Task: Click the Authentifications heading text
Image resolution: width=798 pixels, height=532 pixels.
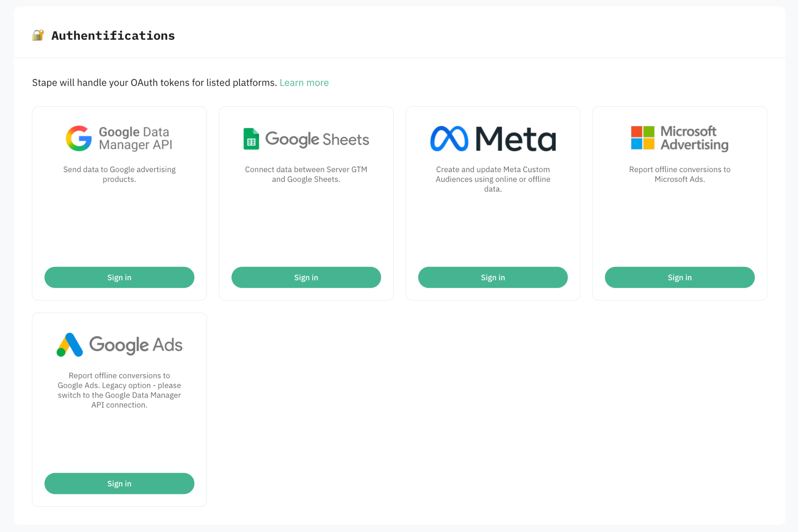Action: pos(113,35)
